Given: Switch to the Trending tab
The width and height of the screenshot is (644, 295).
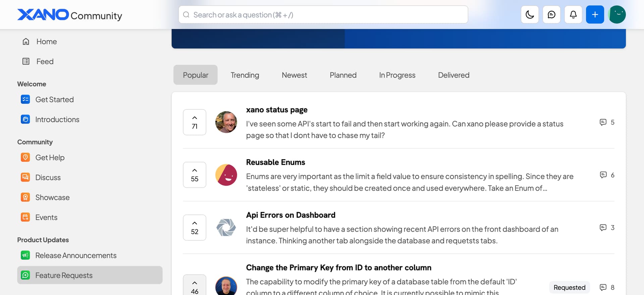Looking at the screenshot, I should (245, 75).
